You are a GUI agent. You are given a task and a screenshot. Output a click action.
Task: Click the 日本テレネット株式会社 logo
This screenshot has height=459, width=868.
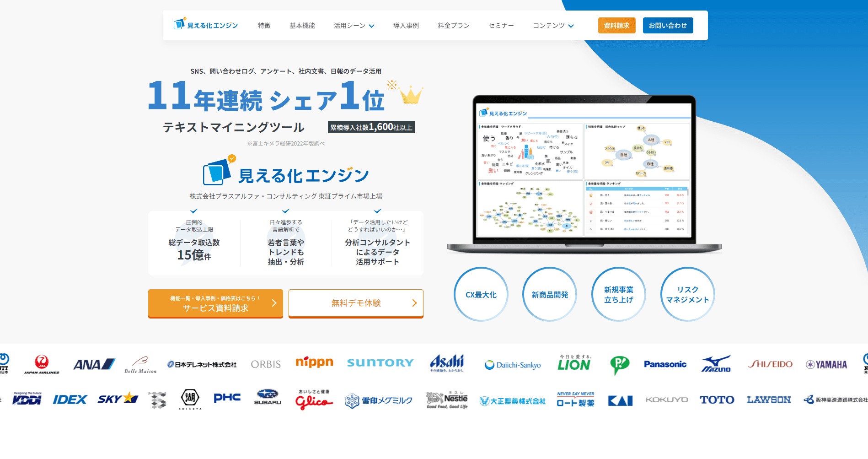tap(202, 365)
